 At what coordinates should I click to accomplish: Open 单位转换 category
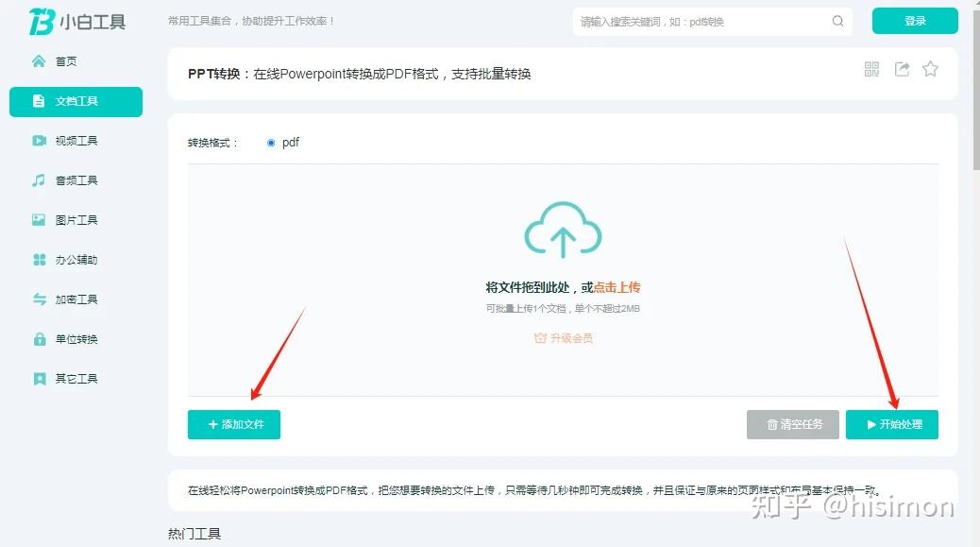coord(76,339)
